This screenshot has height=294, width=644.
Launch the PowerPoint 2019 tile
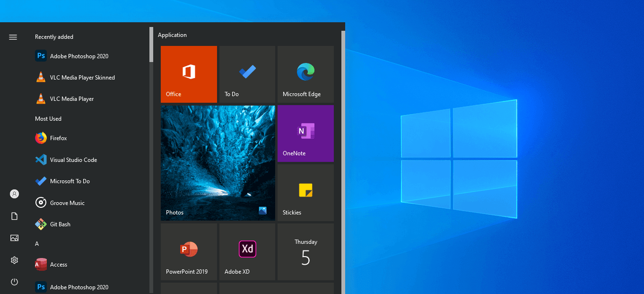(189, 252)
